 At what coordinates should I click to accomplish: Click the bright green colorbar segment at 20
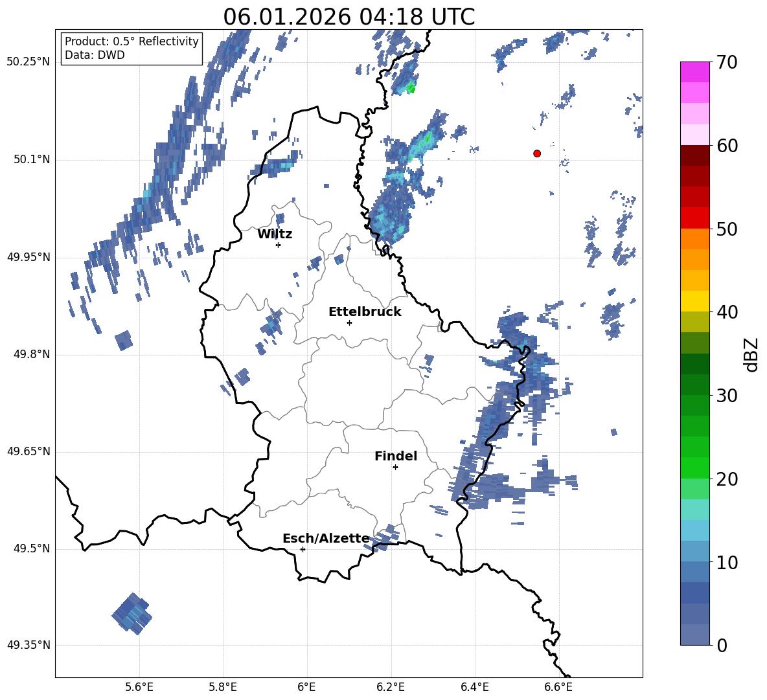694,468
